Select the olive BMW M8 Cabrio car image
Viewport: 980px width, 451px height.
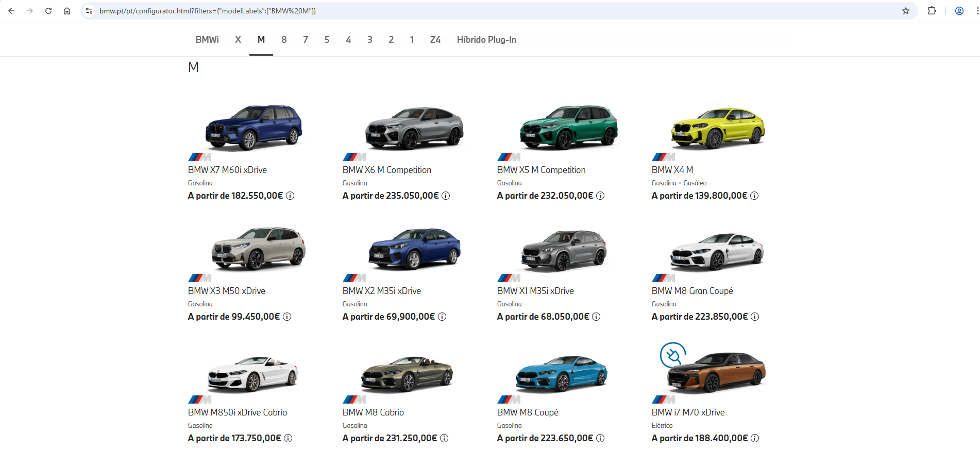(407, 374)
